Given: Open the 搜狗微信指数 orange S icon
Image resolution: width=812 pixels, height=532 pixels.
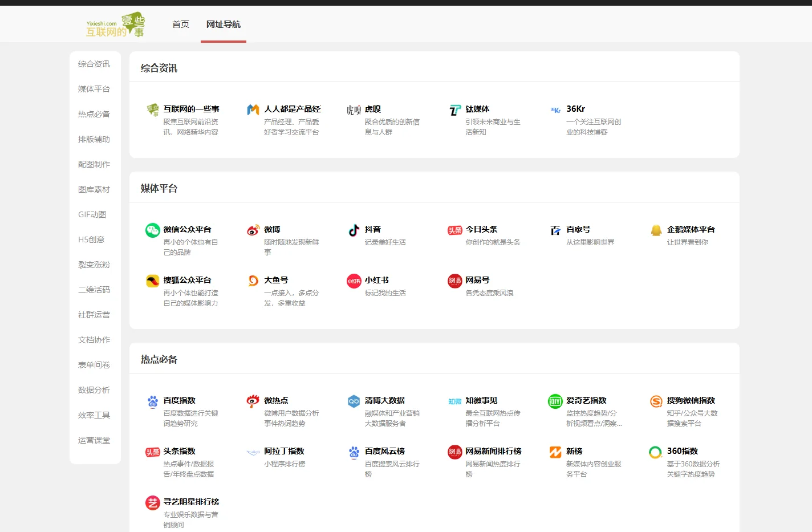Looking at the screenshot, I should coord(656,401).
